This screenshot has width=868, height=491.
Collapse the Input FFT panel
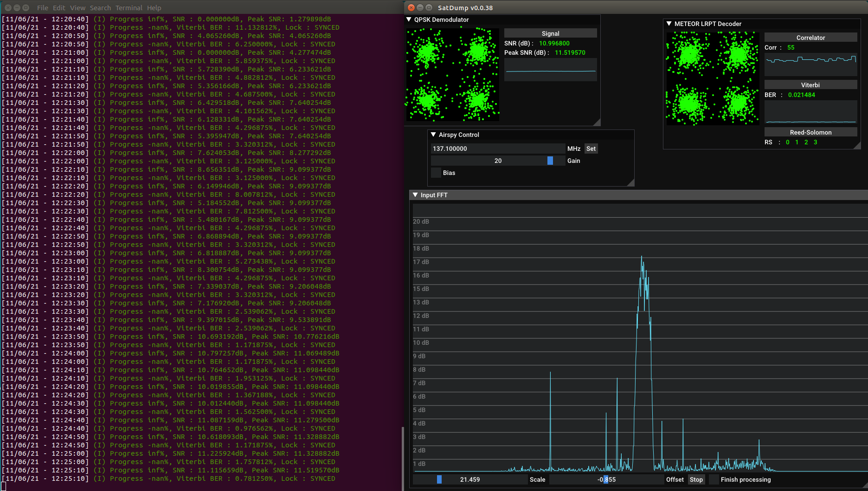point(415,195)
